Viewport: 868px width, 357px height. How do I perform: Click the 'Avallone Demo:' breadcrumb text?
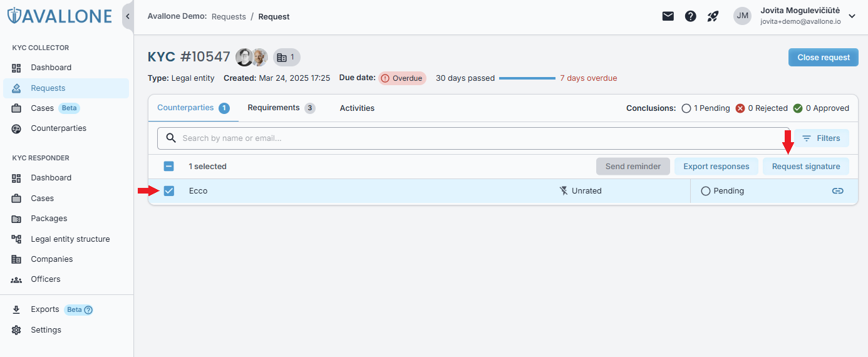click(177, 16)
